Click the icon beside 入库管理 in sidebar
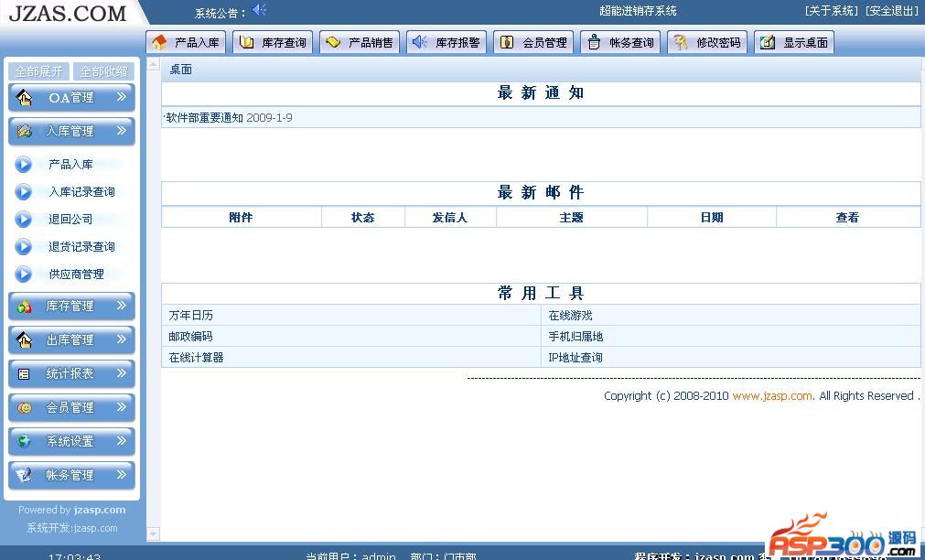The width and height of the screenshot is (925, 560). tap(24, 131)
